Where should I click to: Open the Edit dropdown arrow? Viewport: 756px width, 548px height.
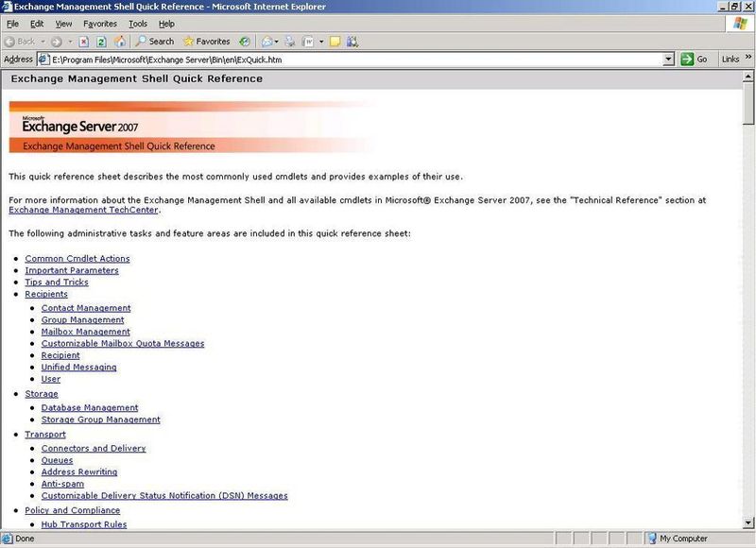(x=321, y=42)
